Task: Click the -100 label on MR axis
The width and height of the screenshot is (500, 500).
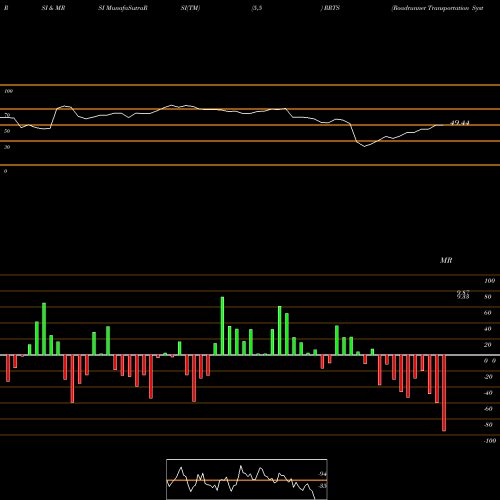Action: point(489,441)
